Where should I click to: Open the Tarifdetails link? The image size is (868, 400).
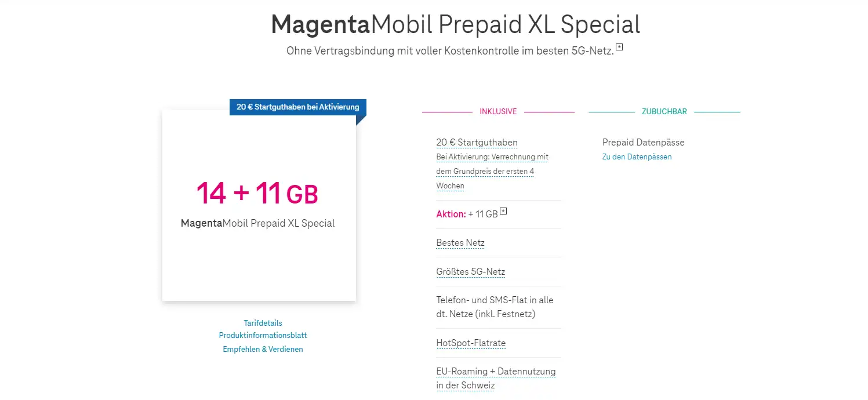pyautogui.click(x=263, y=323)
